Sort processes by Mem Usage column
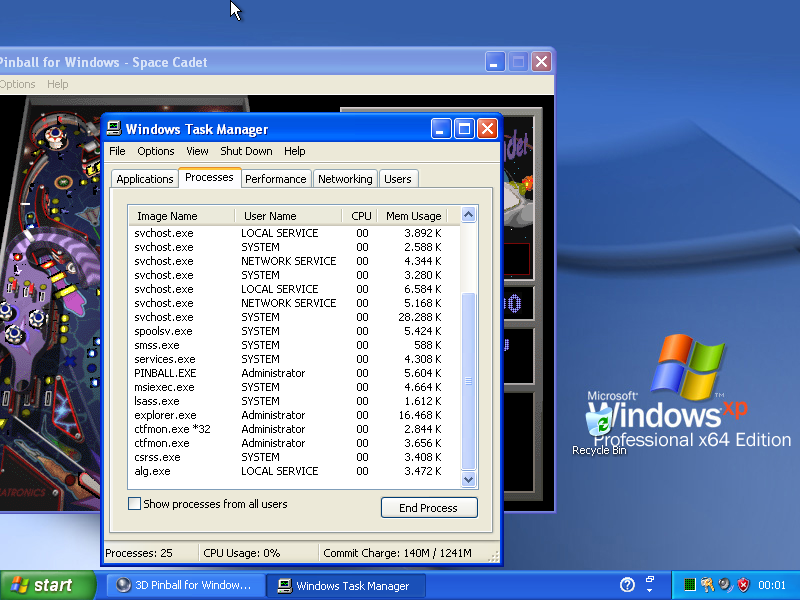Image resolution: width=800 pixels, height=600 pixels. pyautogui.click(x=413, y=216)
